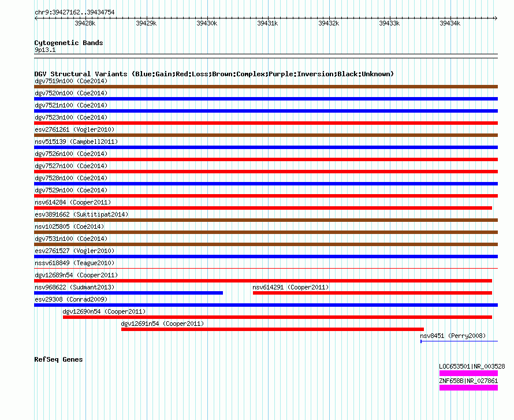
Task: Select the brown nsv1025805 complex bar
Action: 266,232
